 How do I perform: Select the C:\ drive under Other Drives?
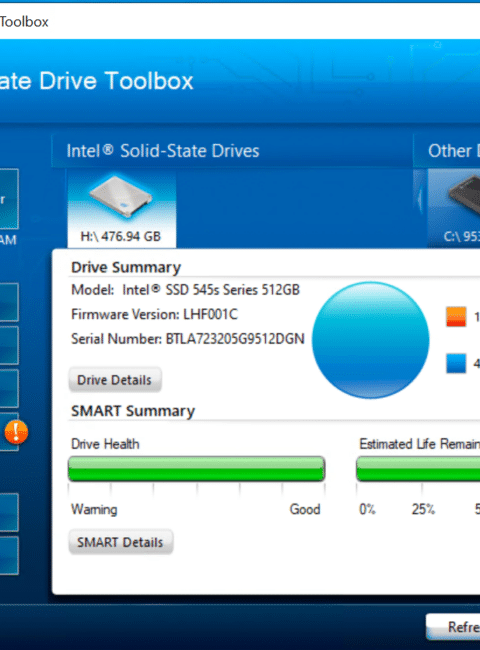pyautogui.click(x=454, y=208)
